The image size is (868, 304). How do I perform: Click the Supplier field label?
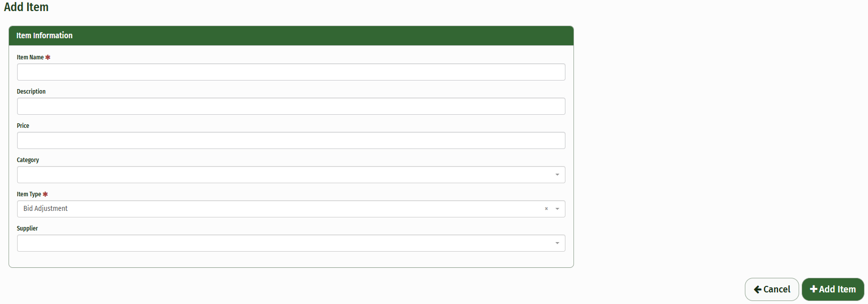(27, 229)
